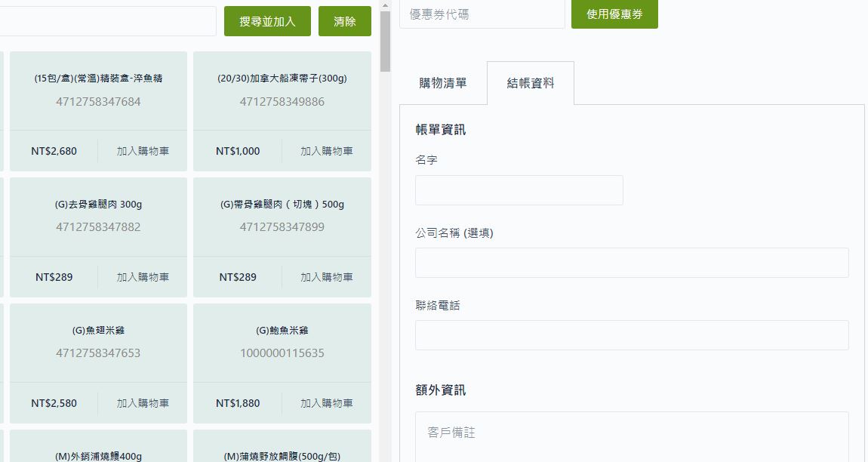Click the 名字 text field
The height and width of the screenshot is (462, 868).
[x=519, y=190]
